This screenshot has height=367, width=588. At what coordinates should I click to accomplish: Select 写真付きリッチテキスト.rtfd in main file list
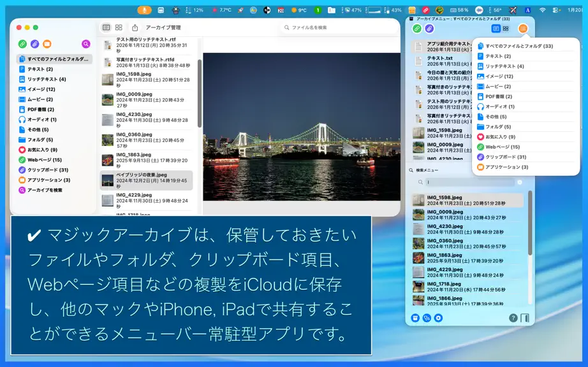[146, 62]
